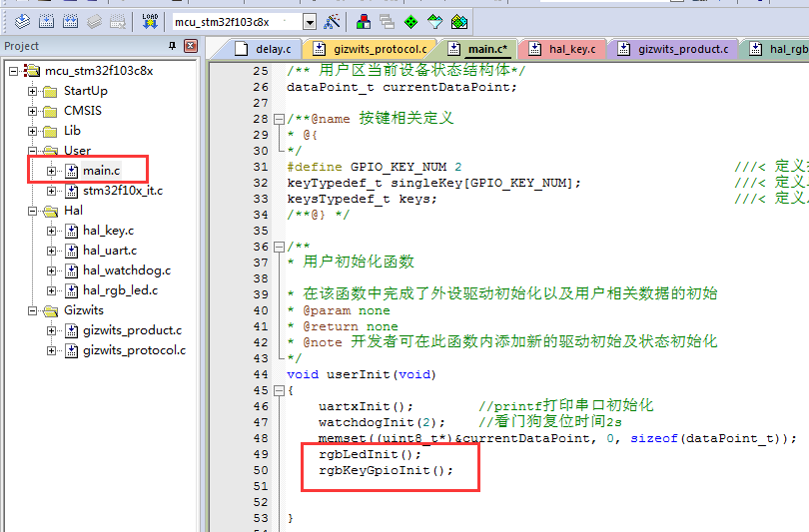809x532 pixels.
Task: Open the mcu_stm32f103c8x target dropdown
Action: point(309,21)
